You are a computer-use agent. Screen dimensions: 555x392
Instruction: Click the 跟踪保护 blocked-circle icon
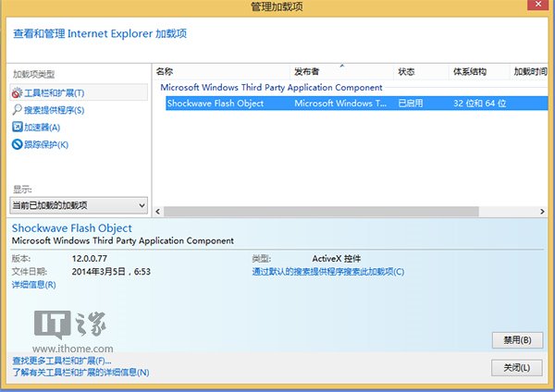17,144
